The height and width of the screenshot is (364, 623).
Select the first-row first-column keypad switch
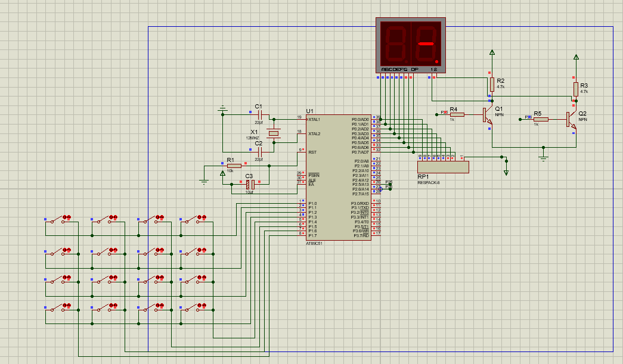[59, 219]
